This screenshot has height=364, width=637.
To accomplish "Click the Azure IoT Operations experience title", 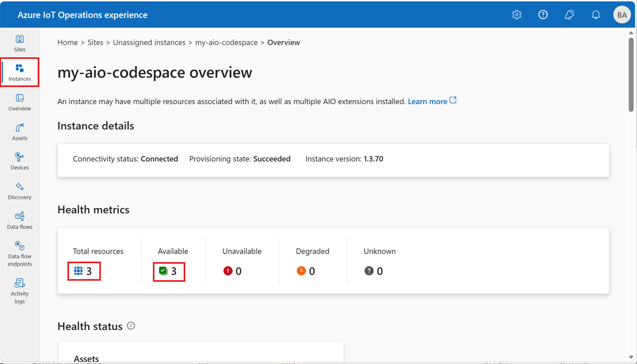I will tap(83, 15).
